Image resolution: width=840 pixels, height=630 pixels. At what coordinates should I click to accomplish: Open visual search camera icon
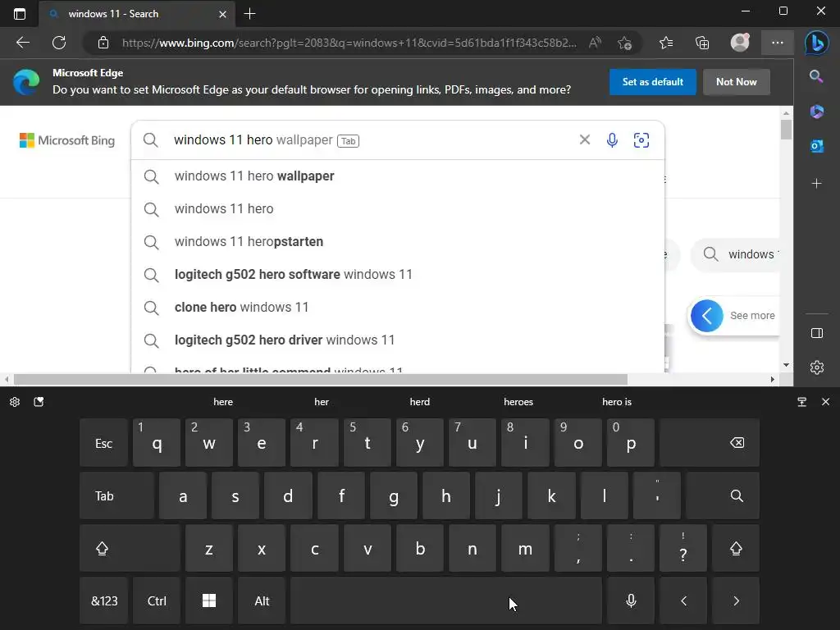tap(641, 140)
